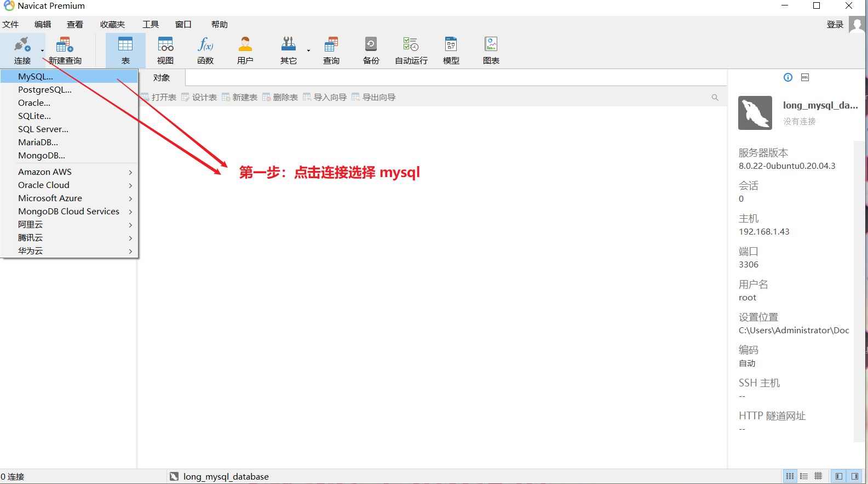Image resolution: width=868 pixels, height=484 pixels.
Task: Open the 工具 (Tools) menu
Action: 151,25
